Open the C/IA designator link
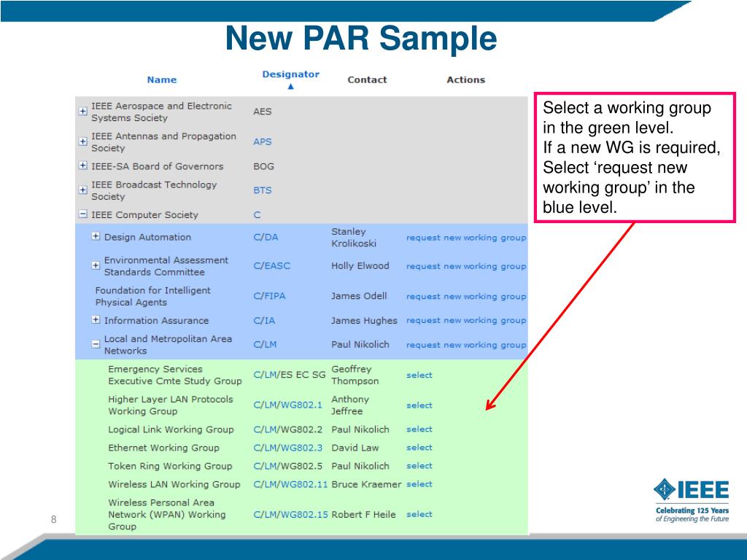This screenshot has height=560, width=747. 264,321
